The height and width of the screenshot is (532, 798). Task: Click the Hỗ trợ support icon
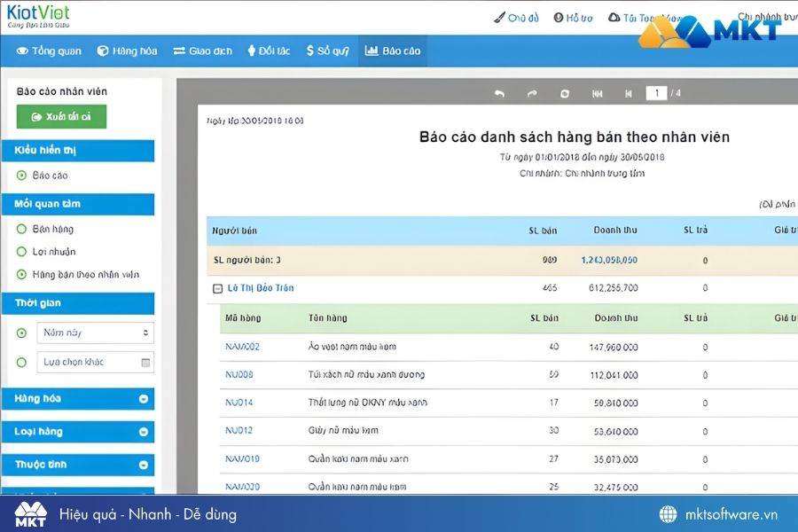[x=559, y=18]
